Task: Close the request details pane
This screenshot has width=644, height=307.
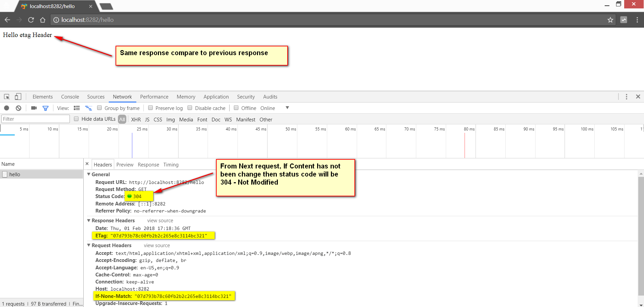Action: coord(87,164)
